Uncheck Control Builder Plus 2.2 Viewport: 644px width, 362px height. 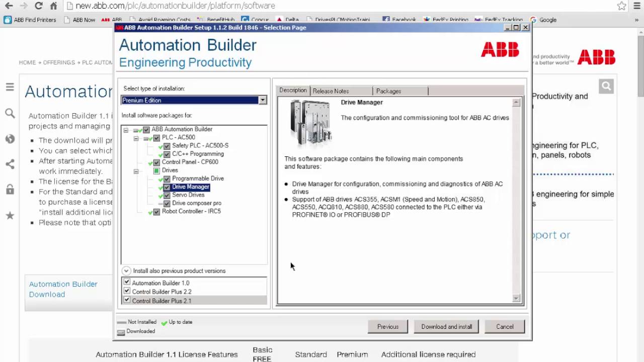127,291
